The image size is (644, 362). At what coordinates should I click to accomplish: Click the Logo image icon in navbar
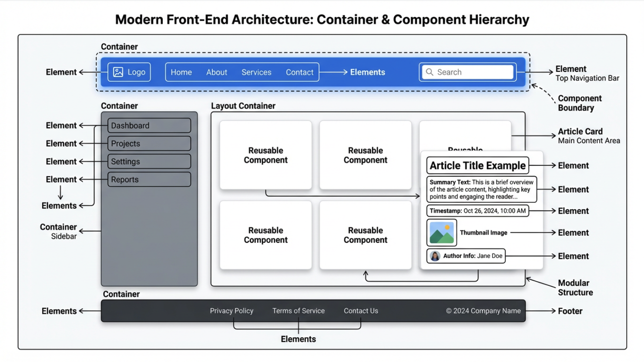click(118, 72)
